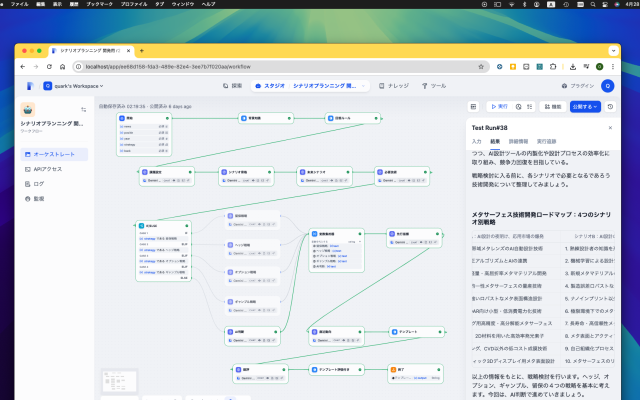Open the ウィンドウ menu in the menu bar
The height and width of the screenshot is (400, 640).
point(182,4)
